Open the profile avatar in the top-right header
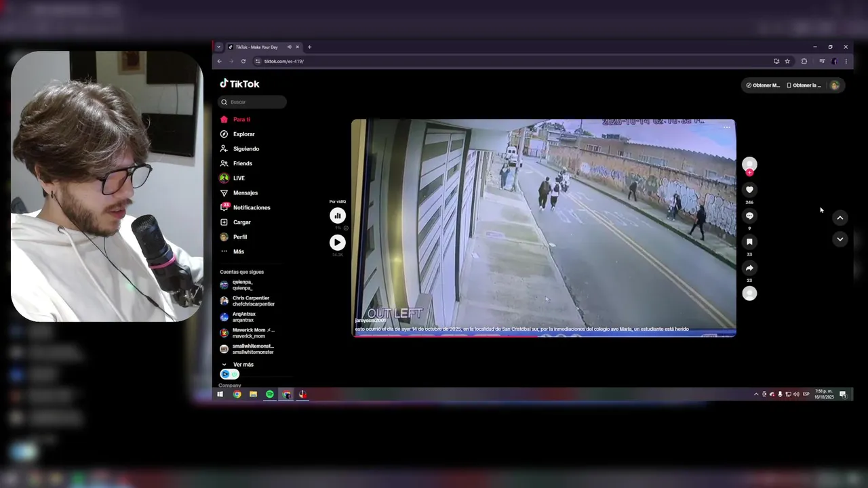Image resolution: width=868 pixels, height=488 pixels. tap(835, 85)
